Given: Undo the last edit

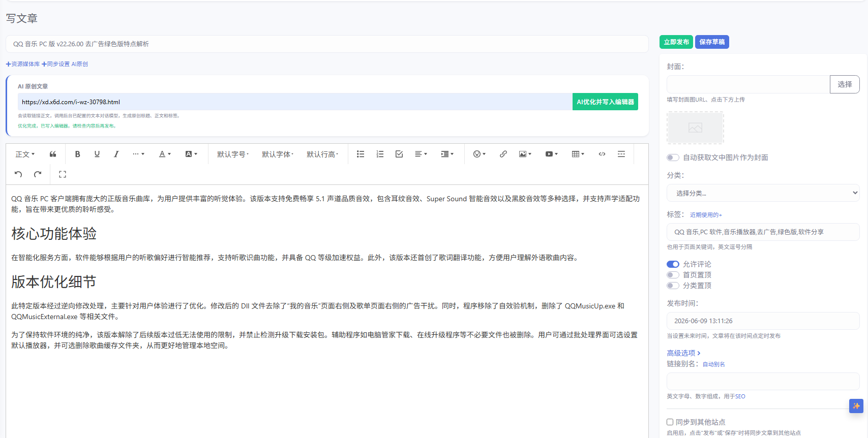Looking at the screenshot, I should pos(18,174).
